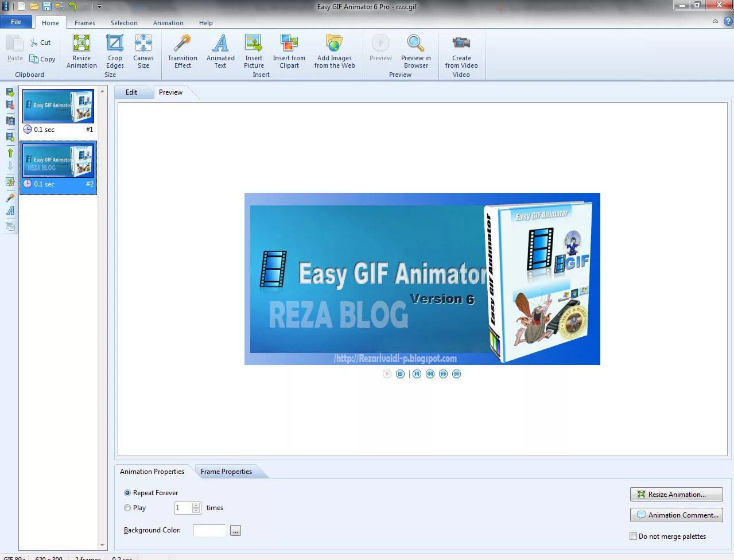
Task: Save the animation with the floppy disk icon
Action: (x=47, y=6)
